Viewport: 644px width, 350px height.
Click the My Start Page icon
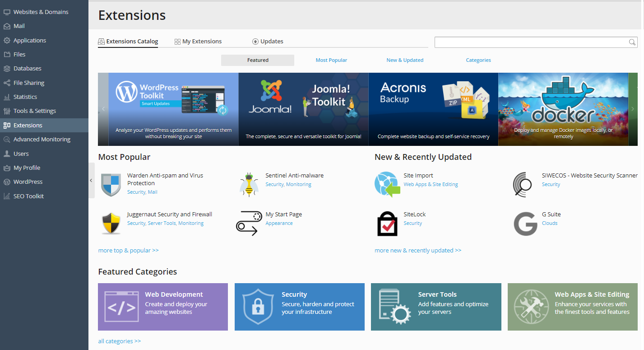tap(247, 223)
